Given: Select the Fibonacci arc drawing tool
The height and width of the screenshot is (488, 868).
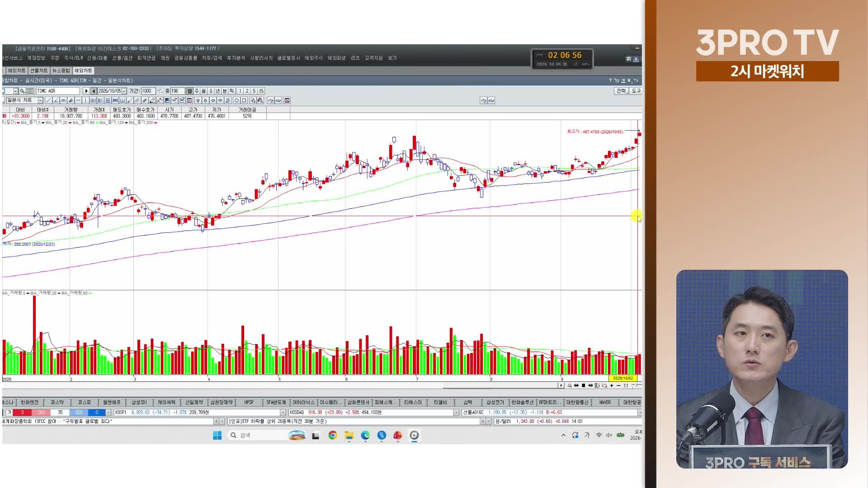Looking at the screenshot, I should coord(63,100).
